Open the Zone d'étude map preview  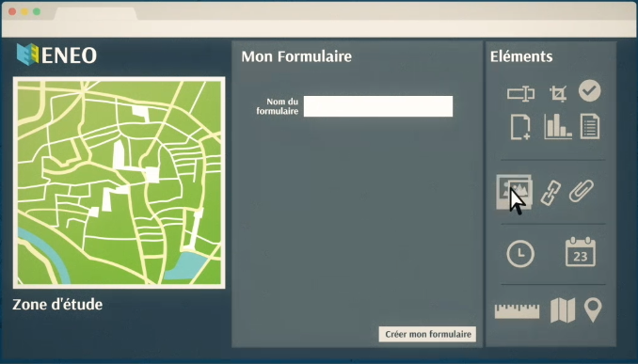pos(120,182)
